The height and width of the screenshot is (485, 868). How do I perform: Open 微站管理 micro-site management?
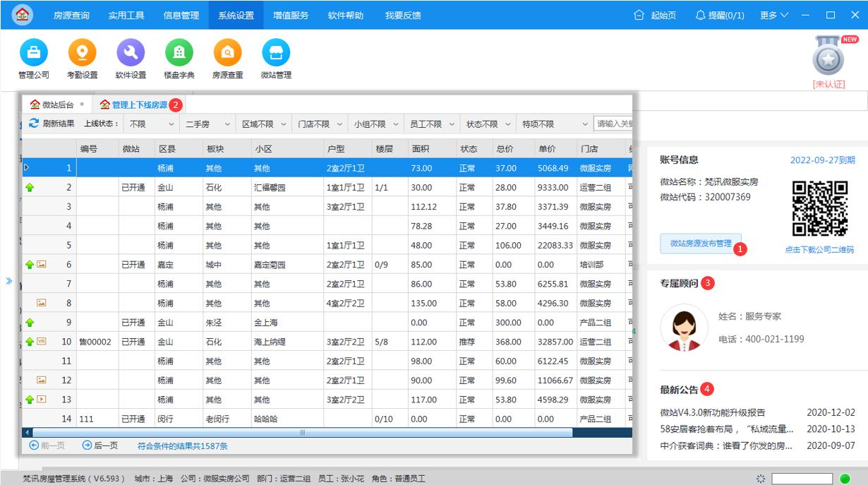click(275, 56)
